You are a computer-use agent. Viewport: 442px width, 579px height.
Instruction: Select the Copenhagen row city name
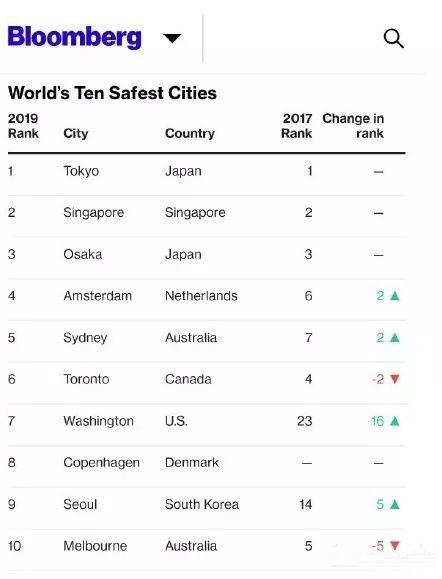point(102,463)
